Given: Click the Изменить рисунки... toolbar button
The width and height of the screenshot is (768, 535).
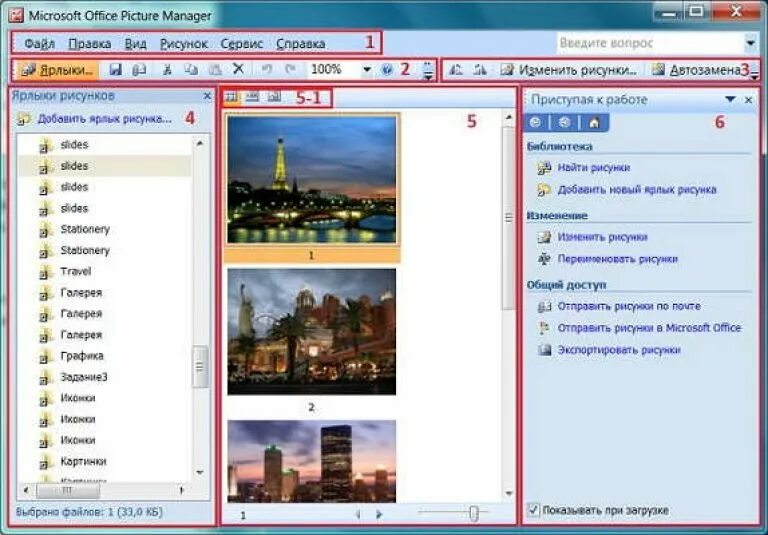Looking at the screenshot, I should tap(569, 70).
